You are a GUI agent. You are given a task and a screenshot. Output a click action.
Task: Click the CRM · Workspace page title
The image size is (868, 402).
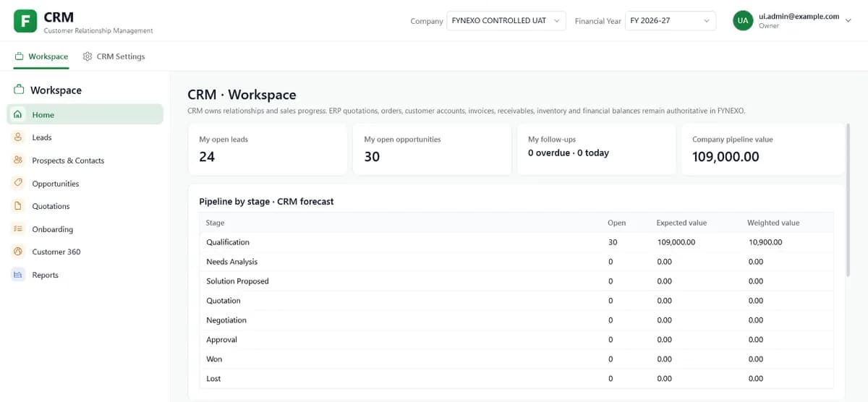[242, 95]
